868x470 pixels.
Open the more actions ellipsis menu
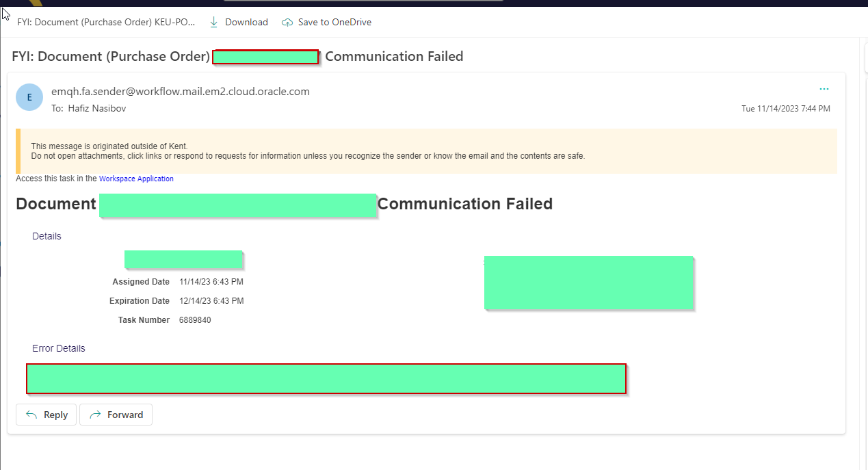[824, 88]
